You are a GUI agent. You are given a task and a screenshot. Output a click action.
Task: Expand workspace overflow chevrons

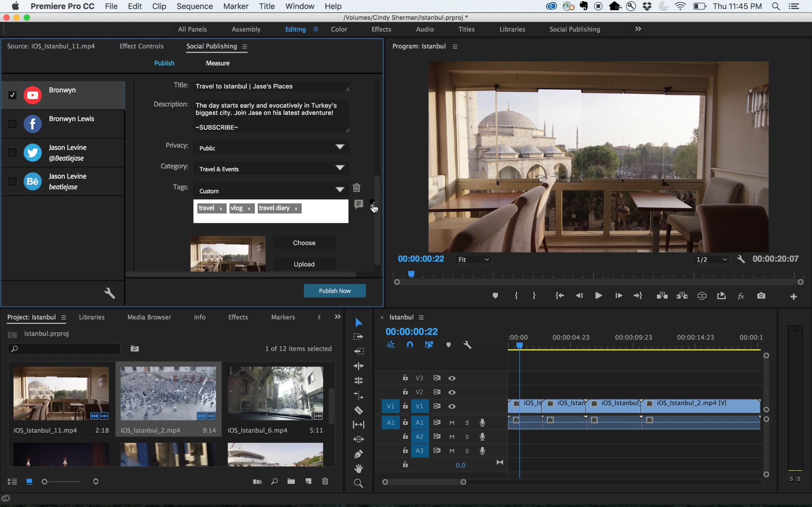click(x=638, y=29)
